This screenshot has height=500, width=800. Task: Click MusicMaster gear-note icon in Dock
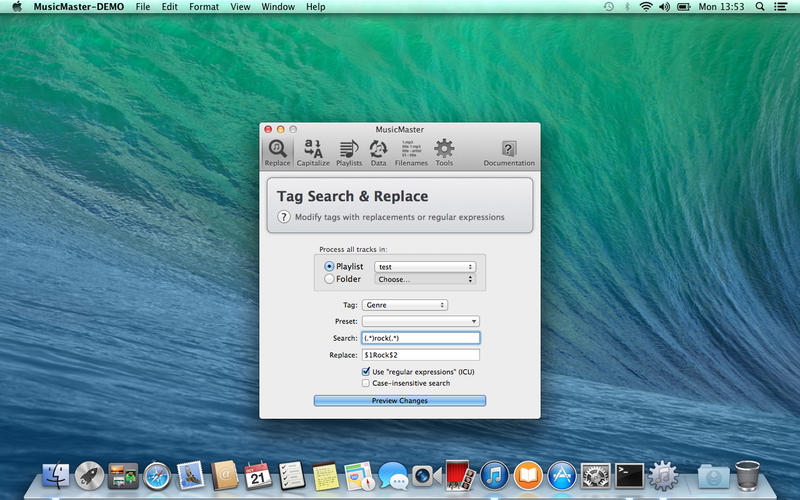click(663, 476)
